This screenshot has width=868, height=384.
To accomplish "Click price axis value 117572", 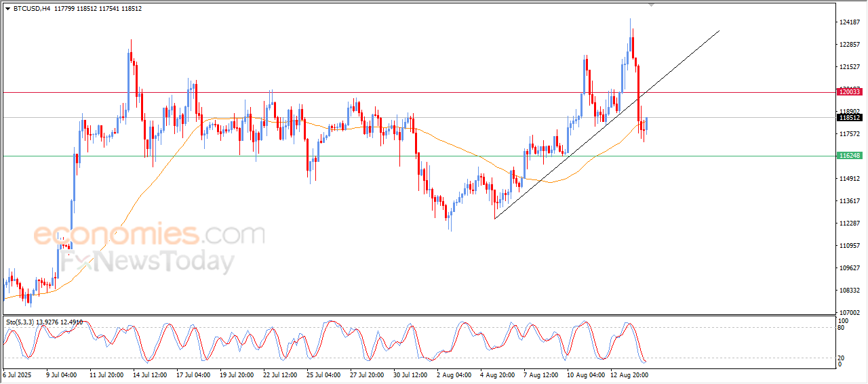I will click(x=849, y=134).
